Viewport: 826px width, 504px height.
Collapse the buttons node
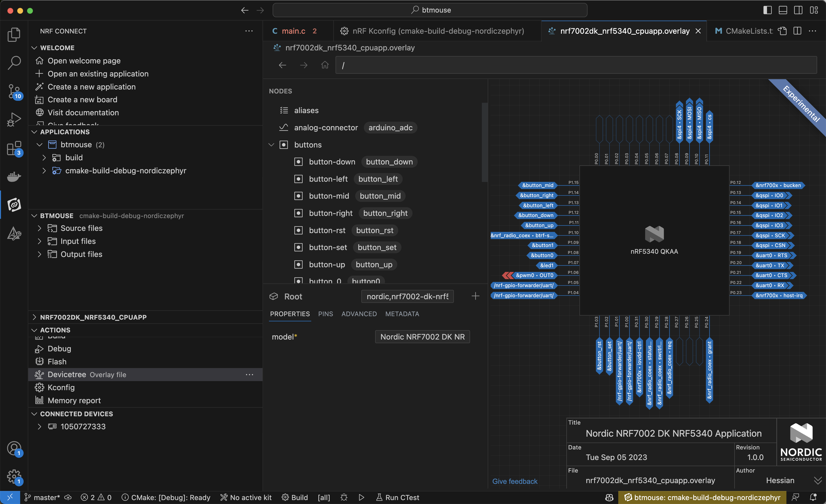pos(272,145)
